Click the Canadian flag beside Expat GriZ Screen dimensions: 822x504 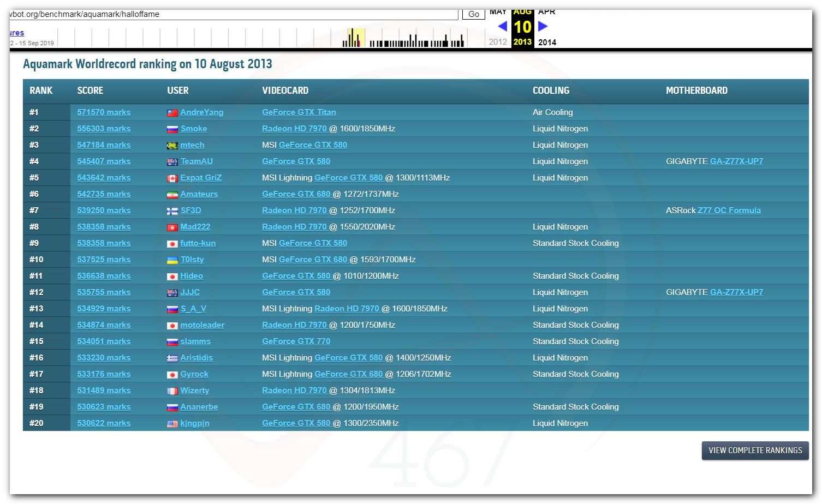(172, 178)
